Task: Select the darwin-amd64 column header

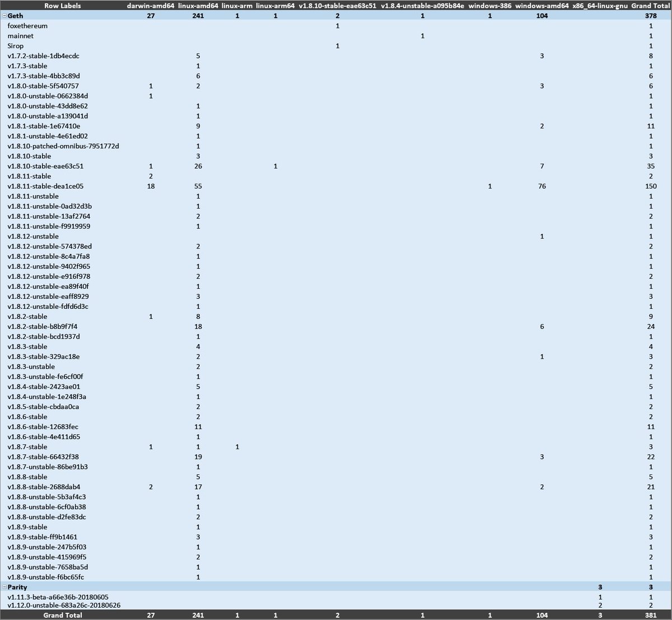Action: (x=151, y=6)
